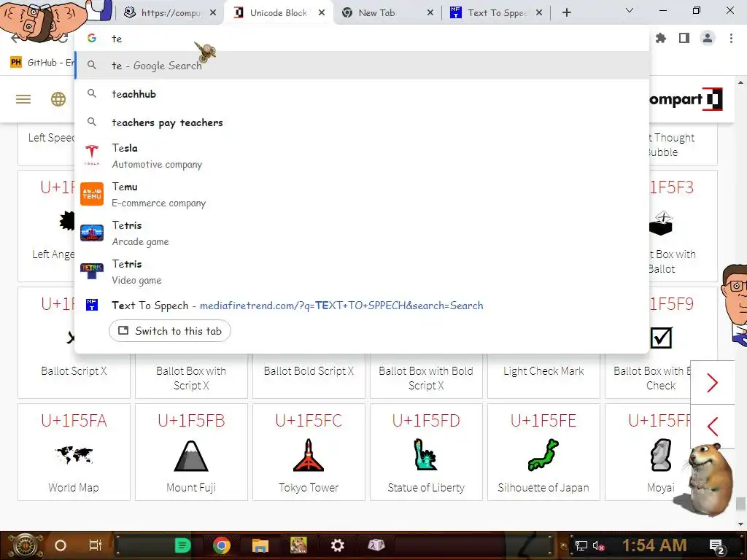Screen dimensions: 747x560
Task: Open a new tab with plus button
Action: (x=566, y=13)
